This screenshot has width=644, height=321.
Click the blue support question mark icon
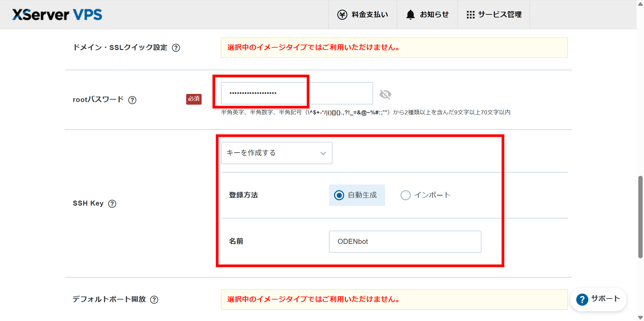pyautogui.click(x=582, y=299)
